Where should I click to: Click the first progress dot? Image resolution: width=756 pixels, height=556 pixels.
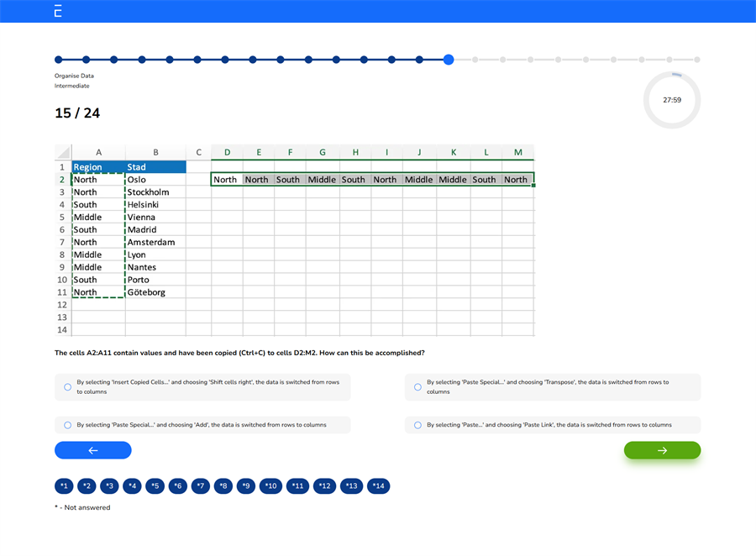coord(59,60)
